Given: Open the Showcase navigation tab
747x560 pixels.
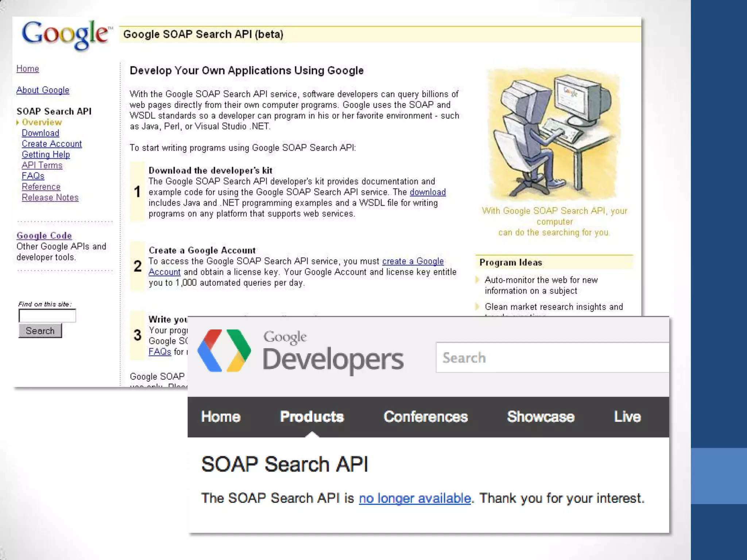Looking at the screenshot, I should coord(541,417).
